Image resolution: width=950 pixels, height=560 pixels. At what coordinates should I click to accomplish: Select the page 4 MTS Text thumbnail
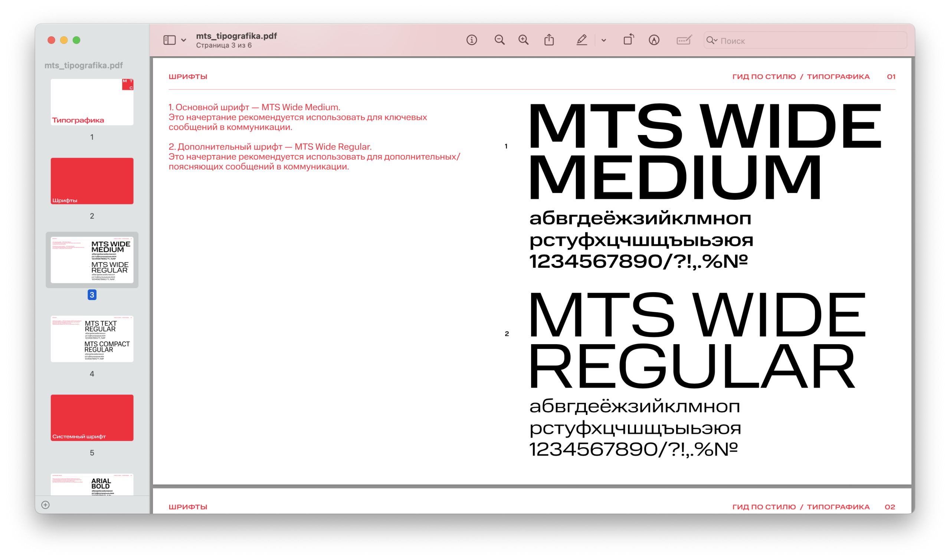coord(92,339)
